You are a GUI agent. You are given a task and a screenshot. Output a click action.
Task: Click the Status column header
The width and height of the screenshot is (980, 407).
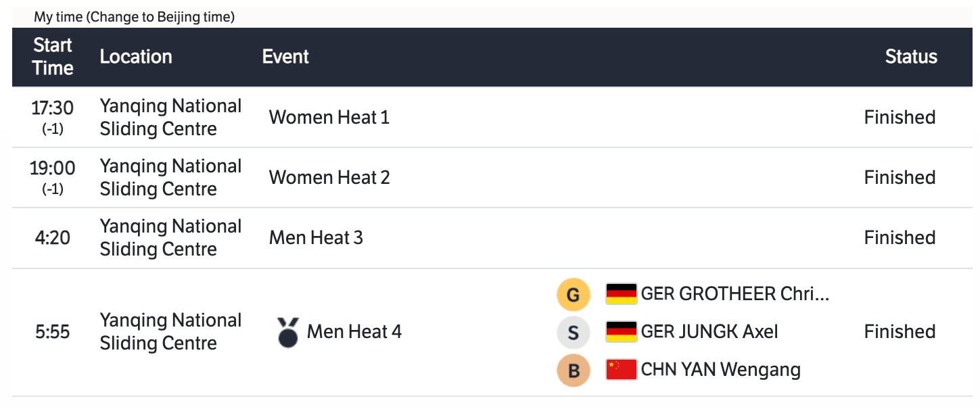click(x=911, y=57)
